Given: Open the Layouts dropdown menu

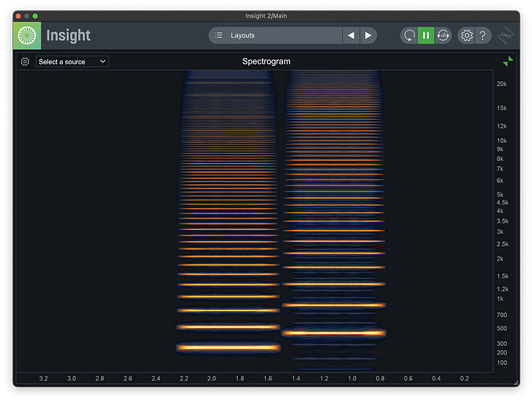Looking at the screenshot, I should [276, 35].
